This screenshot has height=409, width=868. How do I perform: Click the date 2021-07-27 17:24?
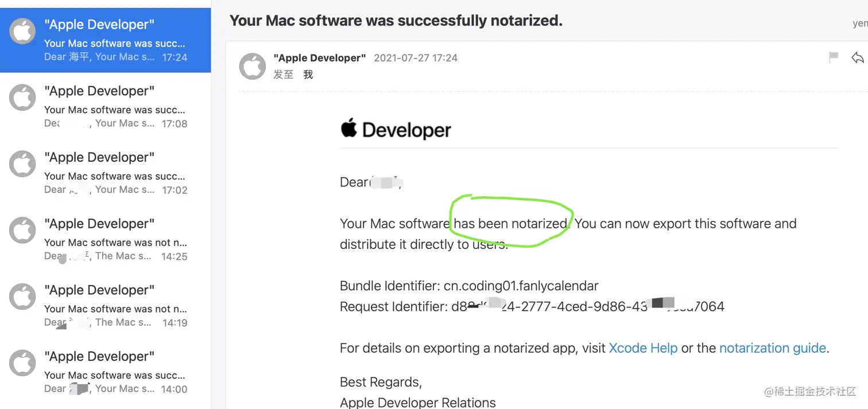pyautogui.click(x=416, y=58)
